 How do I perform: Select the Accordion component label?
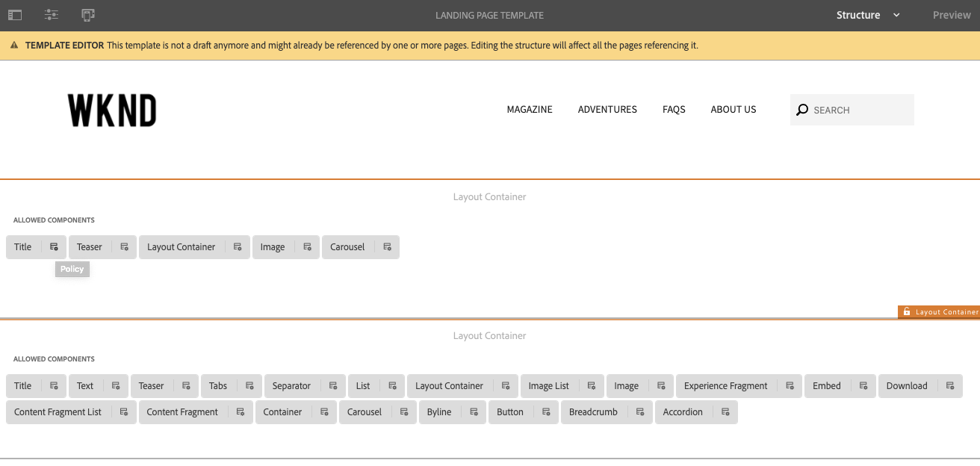(683, 412)
